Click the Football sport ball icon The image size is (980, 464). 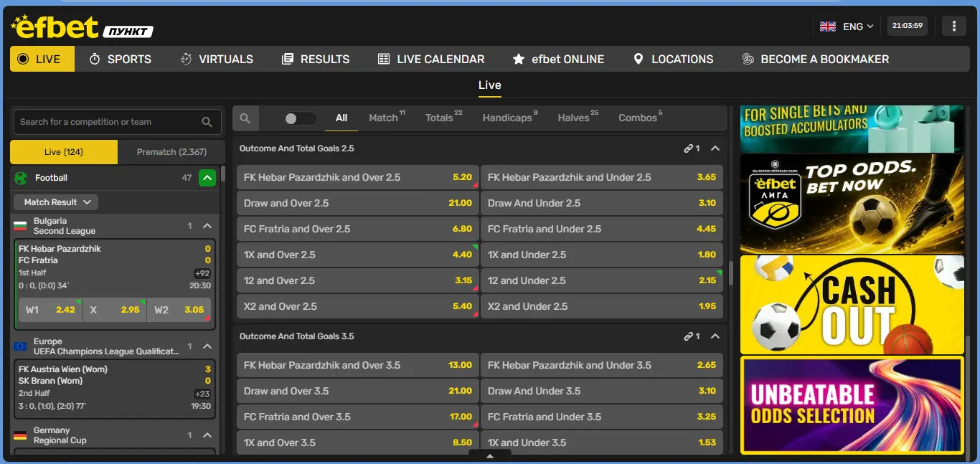[x=21, y=178]
